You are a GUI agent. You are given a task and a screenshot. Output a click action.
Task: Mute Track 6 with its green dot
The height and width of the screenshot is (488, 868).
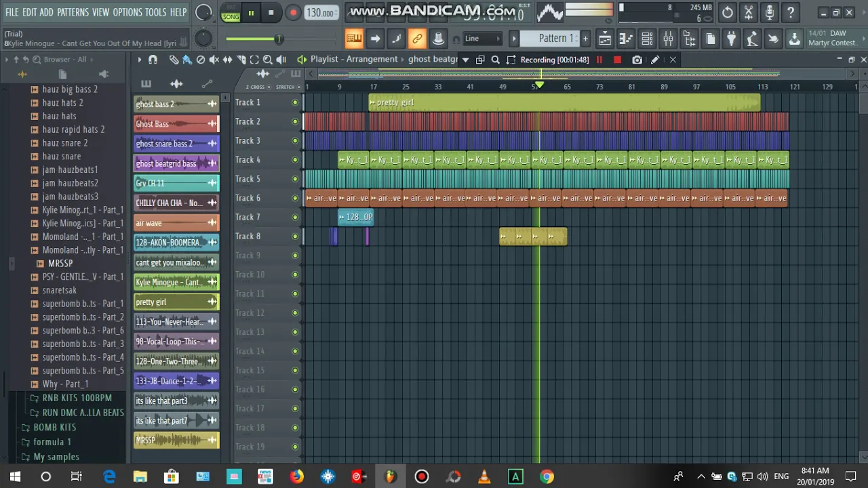295,199
